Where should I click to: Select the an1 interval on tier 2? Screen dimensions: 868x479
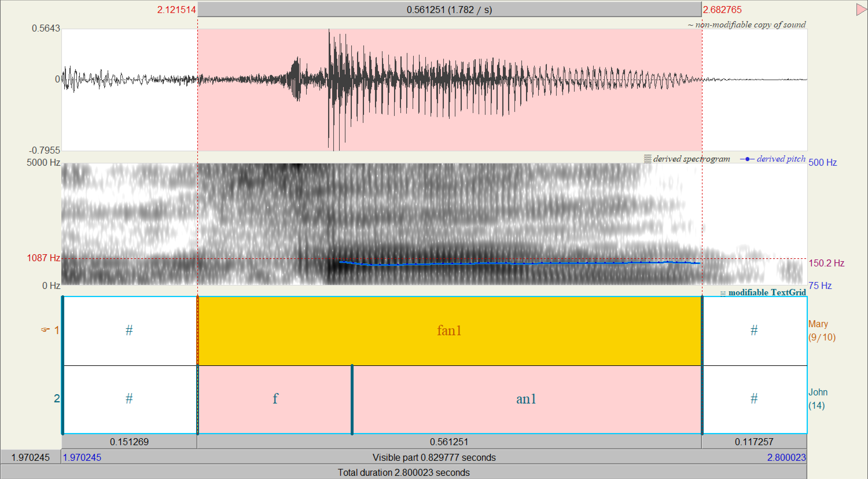coord(526,399)
